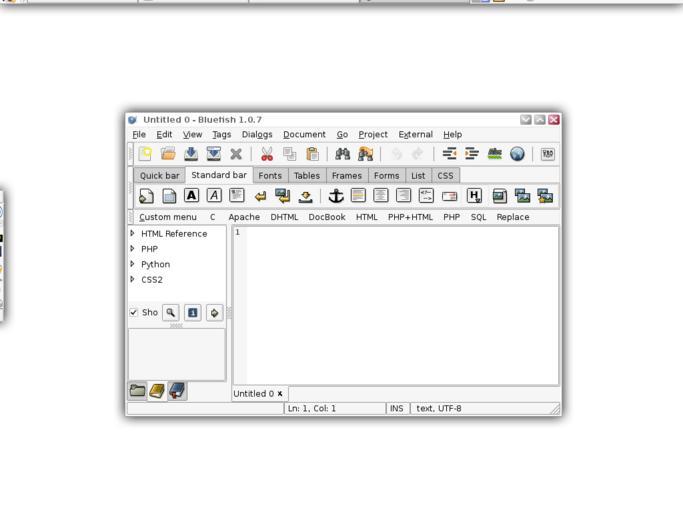Open the Dialogs menu
This screenshot has height=512, width=683.
coord(257,135)
